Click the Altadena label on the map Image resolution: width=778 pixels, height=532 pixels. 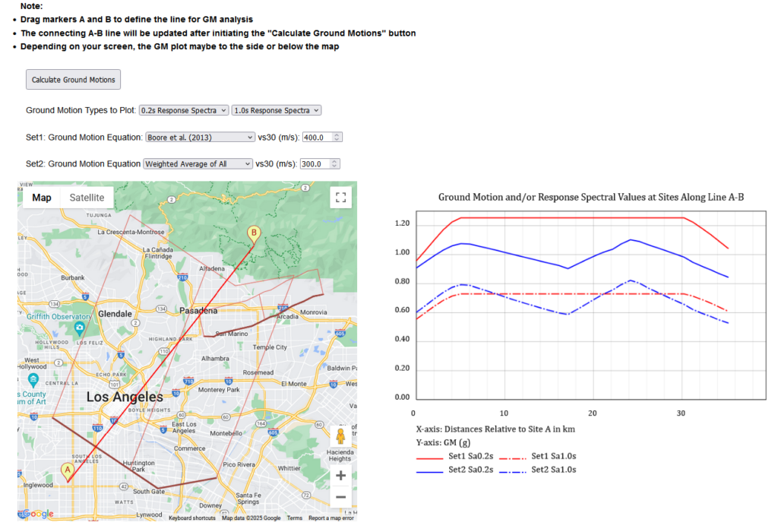[212, 268]
